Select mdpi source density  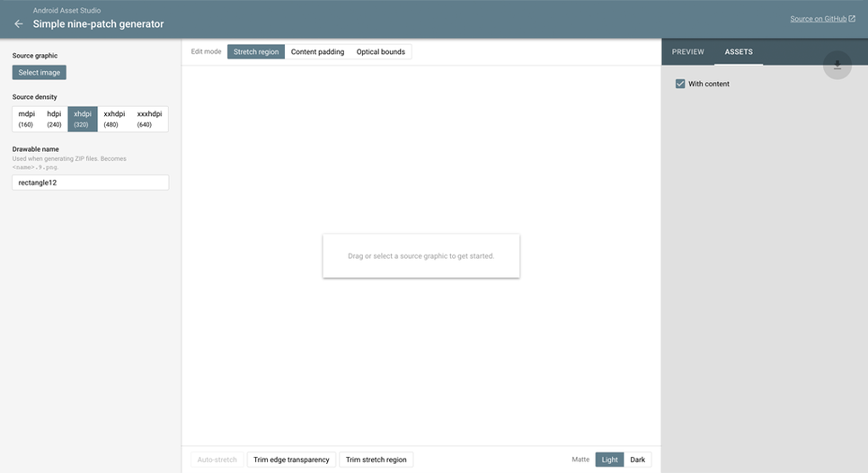[26, 119]
